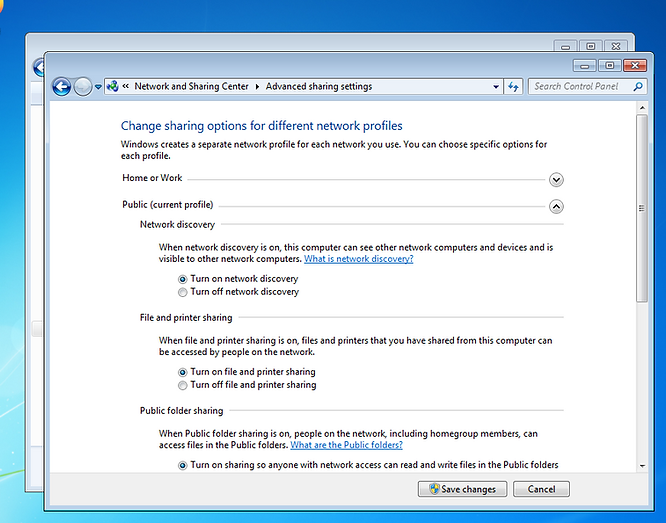666x523 pixels.
Task: Open What is network discovery? link
Action: click(358, 259)
